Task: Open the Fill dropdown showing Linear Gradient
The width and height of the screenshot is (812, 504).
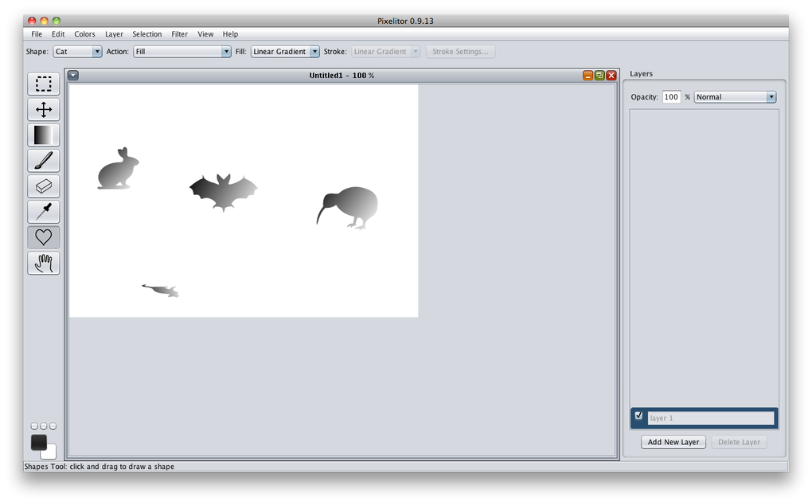Action: coord(284,51)
